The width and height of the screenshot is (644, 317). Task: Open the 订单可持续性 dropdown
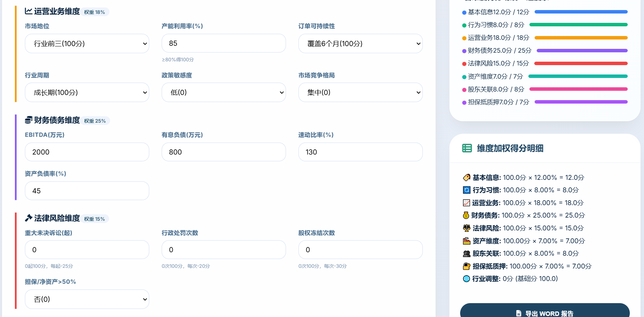(360, 43)
